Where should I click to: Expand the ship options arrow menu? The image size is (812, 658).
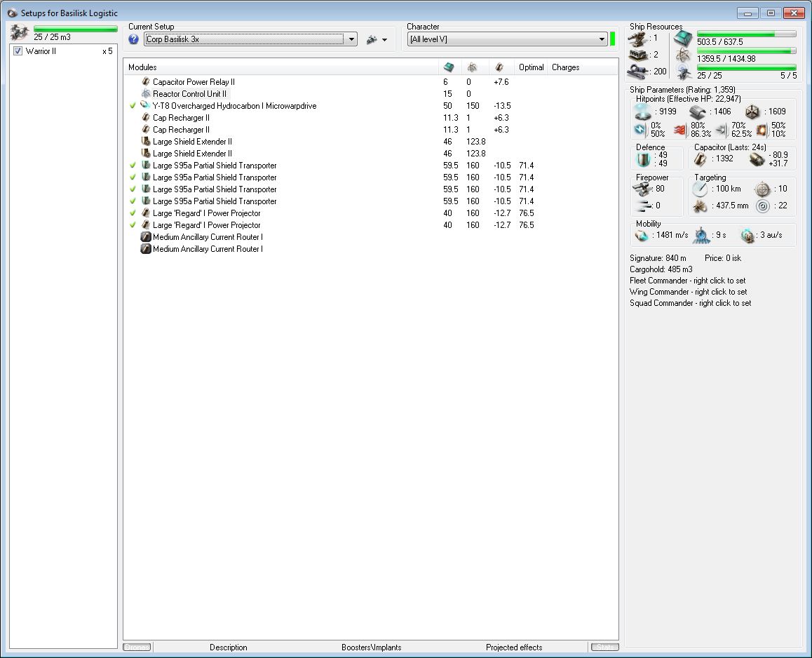tap(384, 40)
